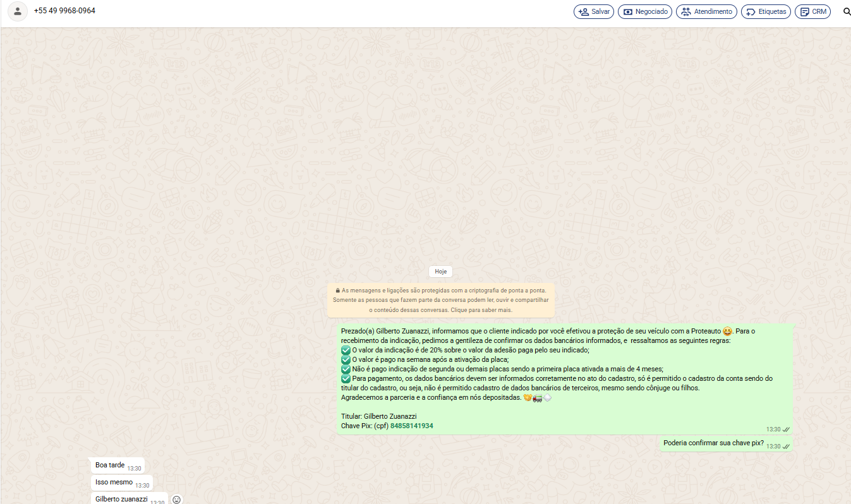Click the search magnifier icon

click(x=847, y=11)
